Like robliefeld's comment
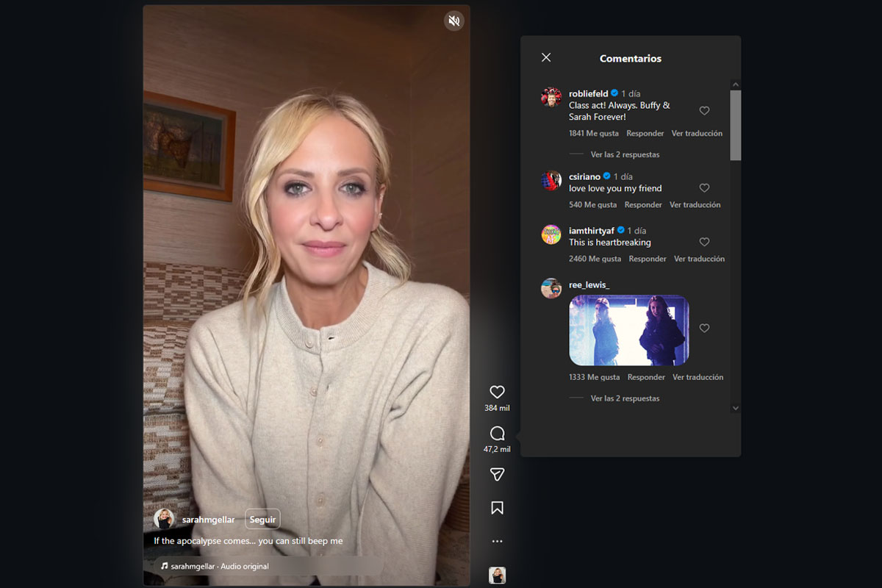The height and width of the screenshot is (588, 882). click(704, 111)
